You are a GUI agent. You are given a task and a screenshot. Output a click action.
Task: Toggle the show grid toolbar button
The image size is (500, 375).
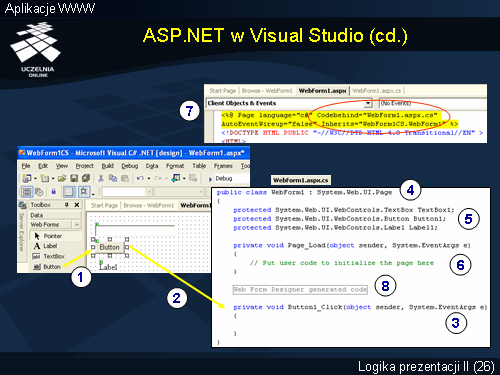(69, 192)
